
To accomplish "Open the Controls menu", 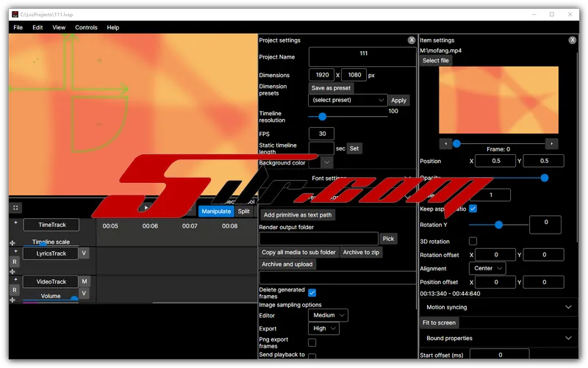I will (86, 27).
